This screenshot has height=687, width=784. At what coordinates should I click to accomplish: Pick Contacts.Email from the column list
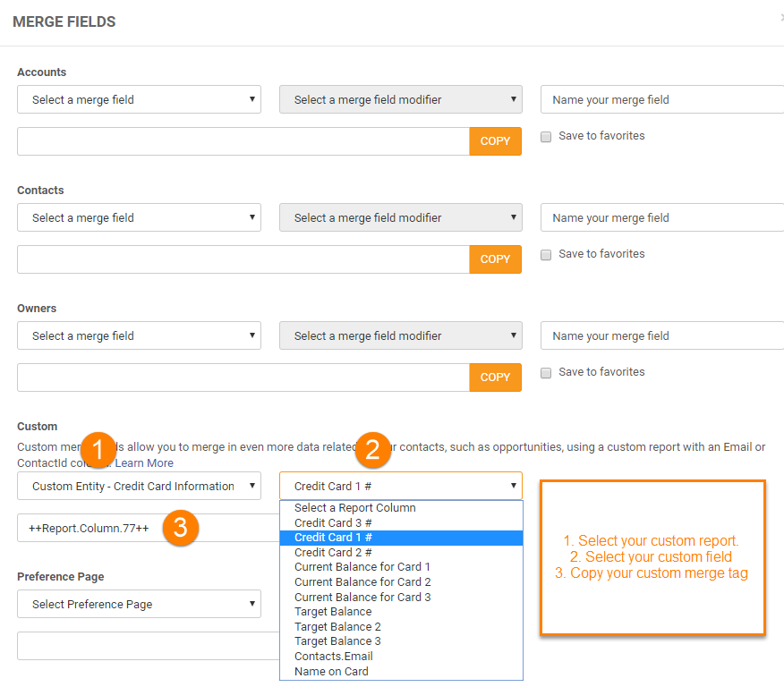(x=334, y=656)
